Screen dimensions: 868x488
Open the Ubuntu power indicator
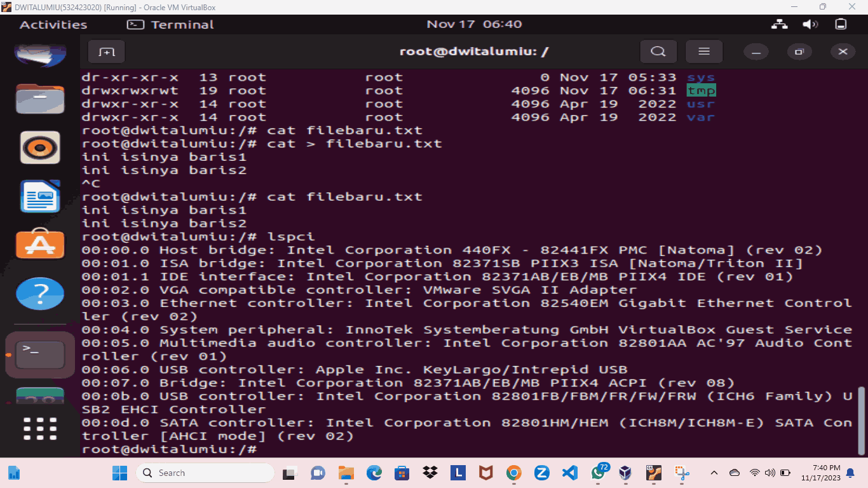[x=841, y=25]
